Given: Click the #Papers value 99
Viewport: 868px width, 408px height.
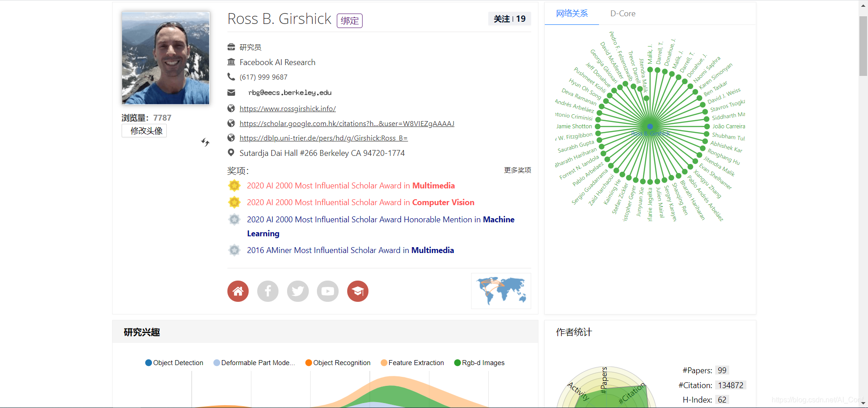Looking at the screenshot, I should tap(722, 370).
